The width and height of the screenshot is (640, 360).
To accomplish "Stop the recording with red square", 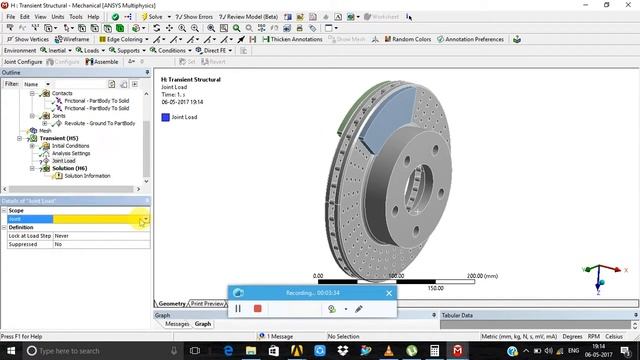I will (x=258, y=309).
